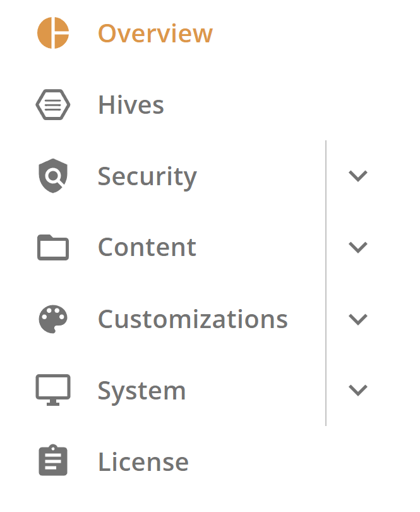Image resolution: width=420 pixels, height=512 pixels.
Task: Click the Customizations paint palette icon
Action: pos(53,319)
